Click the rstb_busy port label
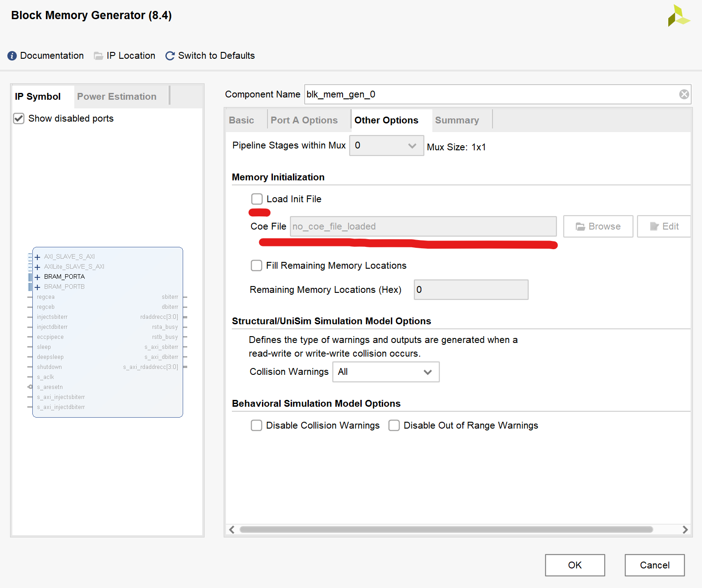The height and width of the screenshot is (588, 702). (x=165, y=337)
